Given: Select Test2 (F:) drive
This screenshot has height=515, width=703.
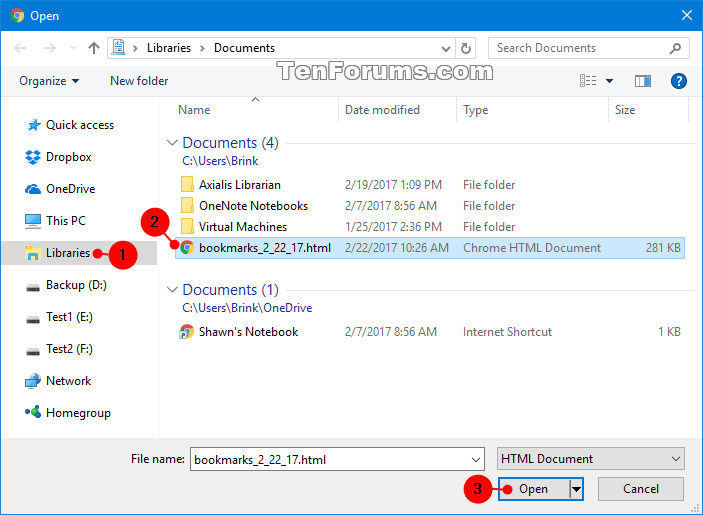Looking at the screenshot, I should [59, 349].
